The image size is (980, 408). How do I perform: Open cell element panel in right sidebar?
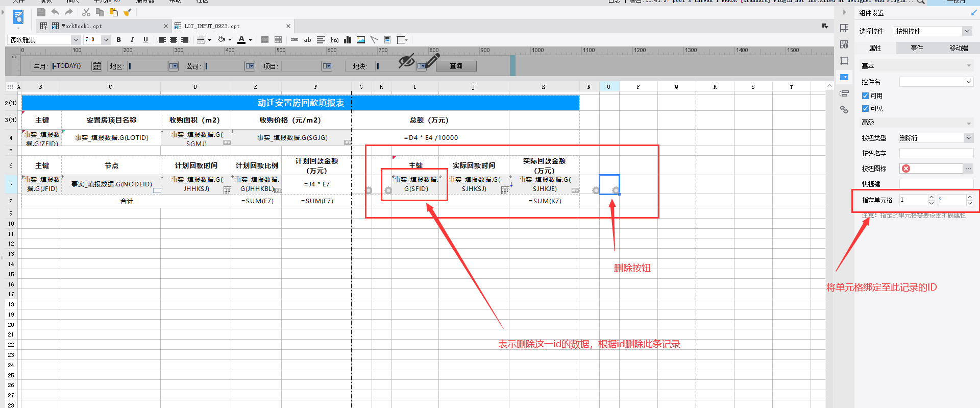tap(844, 28)
